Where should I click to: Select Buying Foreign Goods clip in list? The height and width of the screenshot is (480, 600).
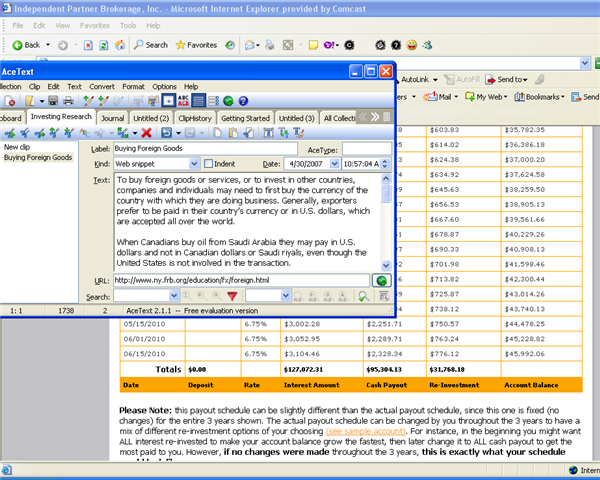tap(38, 157)
